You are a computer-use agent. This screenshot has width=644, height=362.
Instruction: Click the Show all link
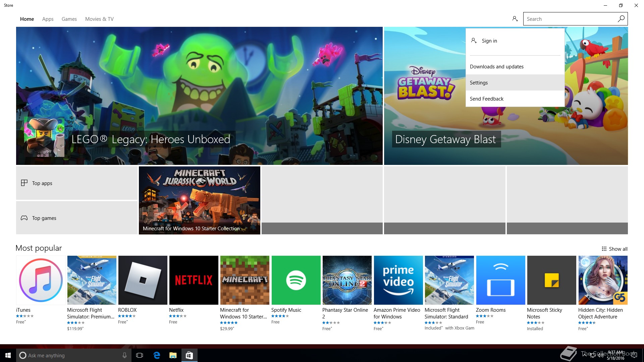point(618,249)
